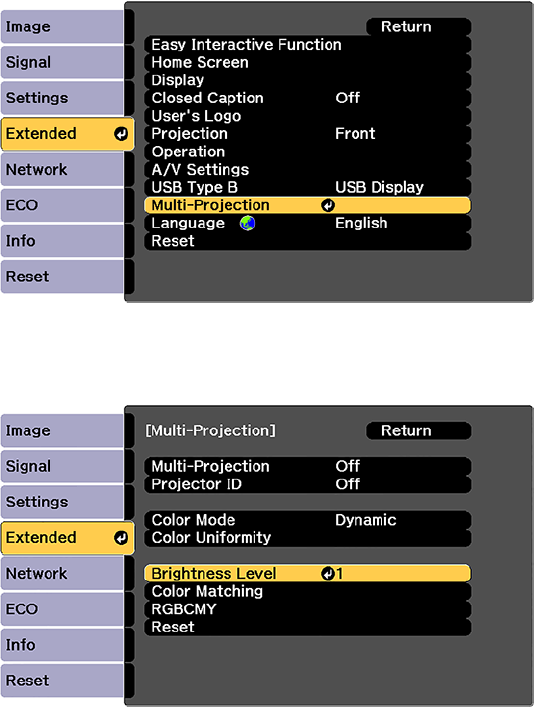Click Return button in upper Extended menu
This screenshot has height=707, width=534.
[x=419, y=27]
